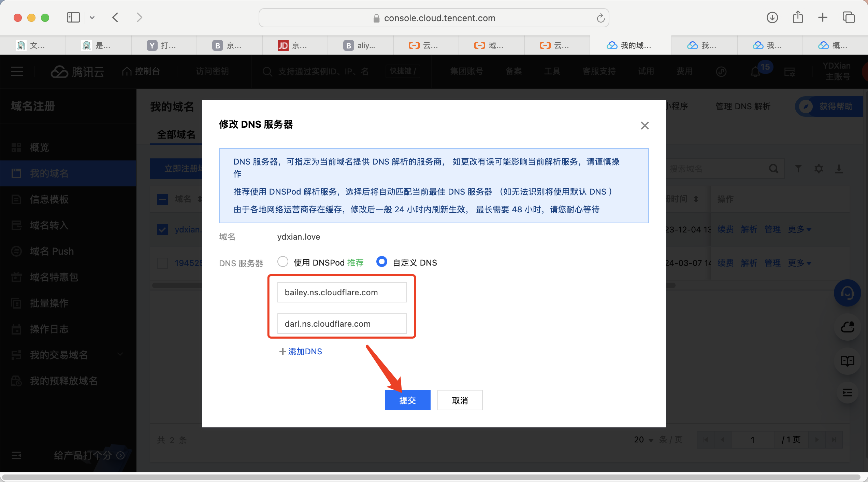Viewport: 868px width, 482px height.
Task: Open notifications bell with 15 badge
Action: (x=756, y=72)
